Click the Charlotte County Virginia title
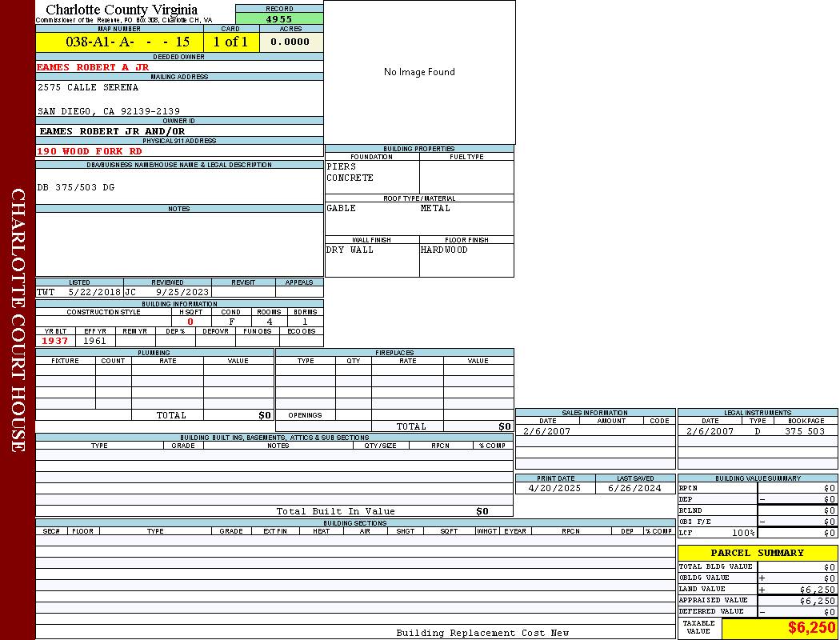The width and height of the screenshot is (840, 640). (122, 10)
